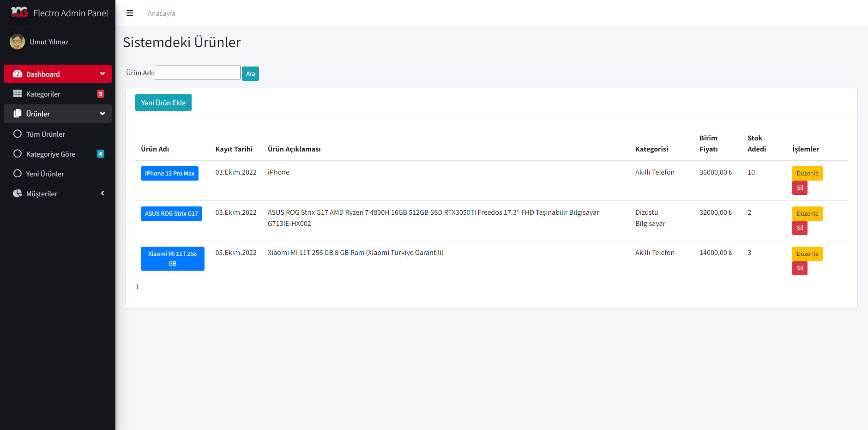
Task: Select the Tüm Ürünler circle item
Action: [18, 134]
